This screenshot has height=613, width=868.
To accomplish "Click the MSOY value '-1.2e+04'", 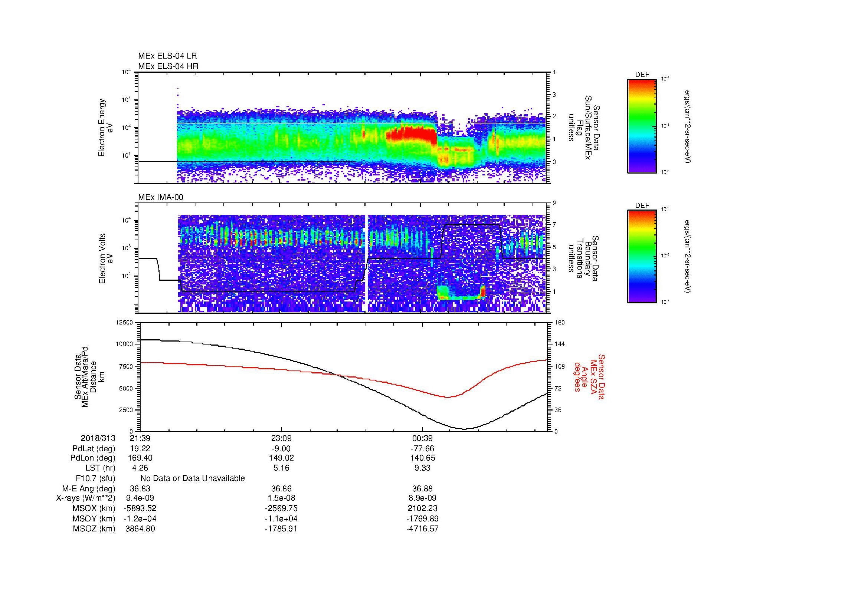I will (140, 518).
